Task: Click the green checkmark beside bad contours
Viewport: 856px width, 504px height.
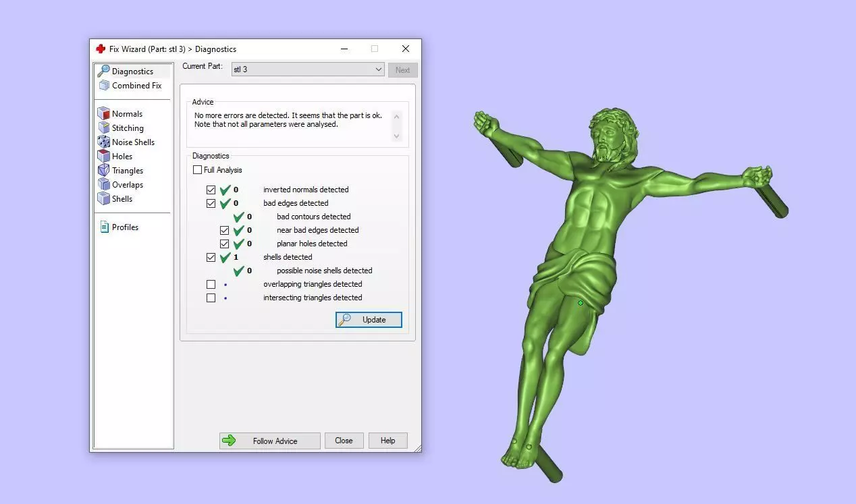Action: 238,217
